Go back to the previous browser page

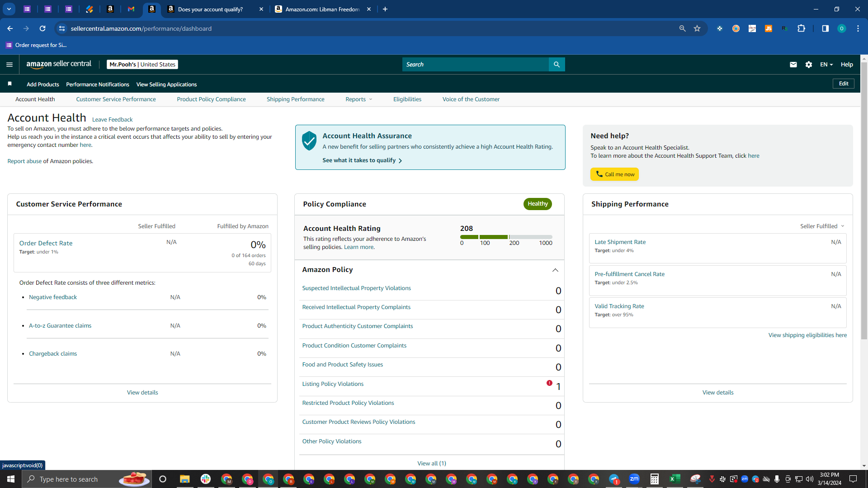click(x=10, y=28)
